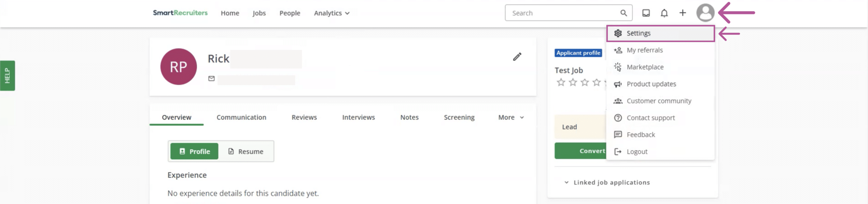Screen dimensions: 868x204
Task: Click the RP candidate avatar
Action: click(x=178, y=67)
